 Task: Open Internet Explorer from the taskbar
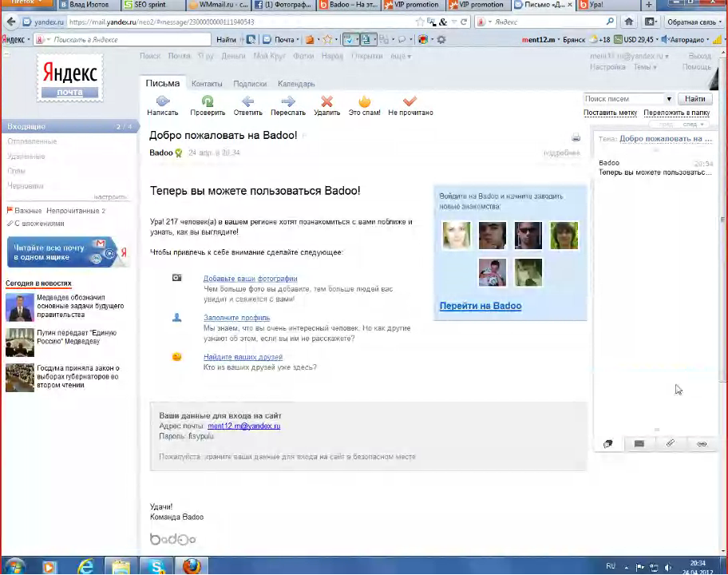pyautogui.click(x=85, y=566)
